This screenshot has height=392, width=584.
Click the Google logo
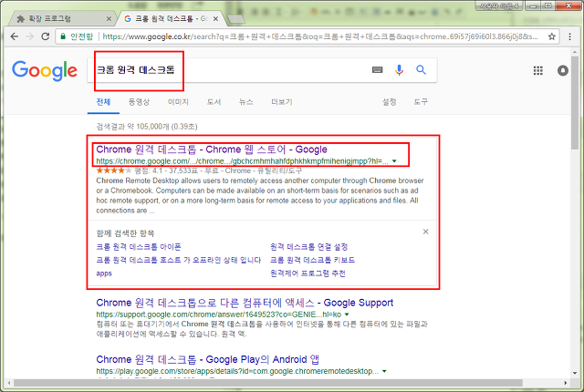[x=45, y=71]
